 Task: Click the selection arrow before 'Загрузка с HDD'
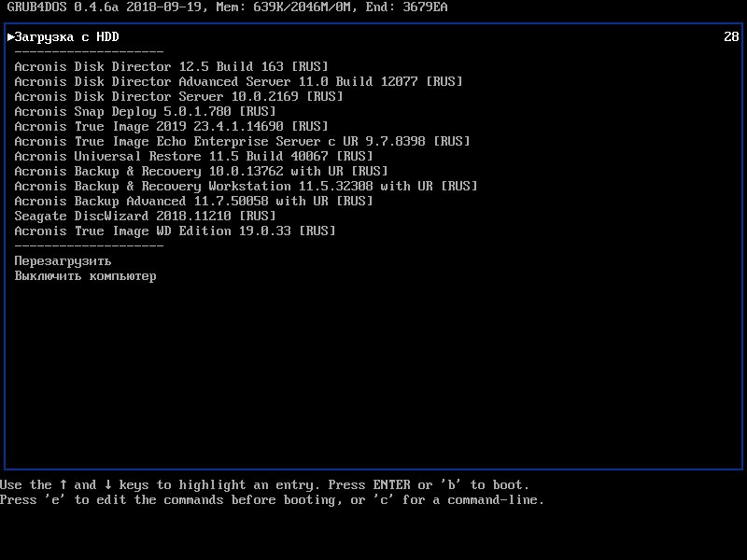click(11, 37)
